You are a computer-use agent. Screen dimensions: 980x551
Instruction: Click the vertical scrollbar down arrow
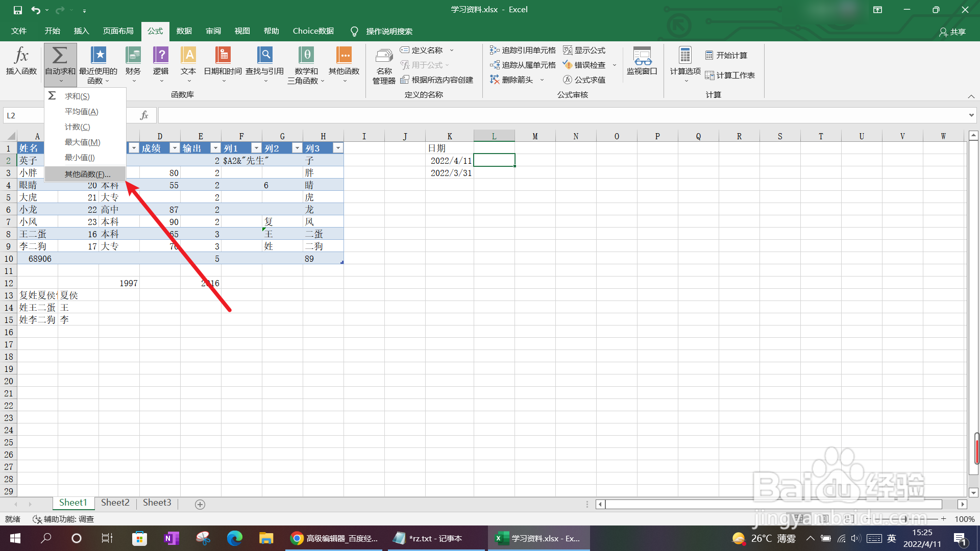pos(973,492)
